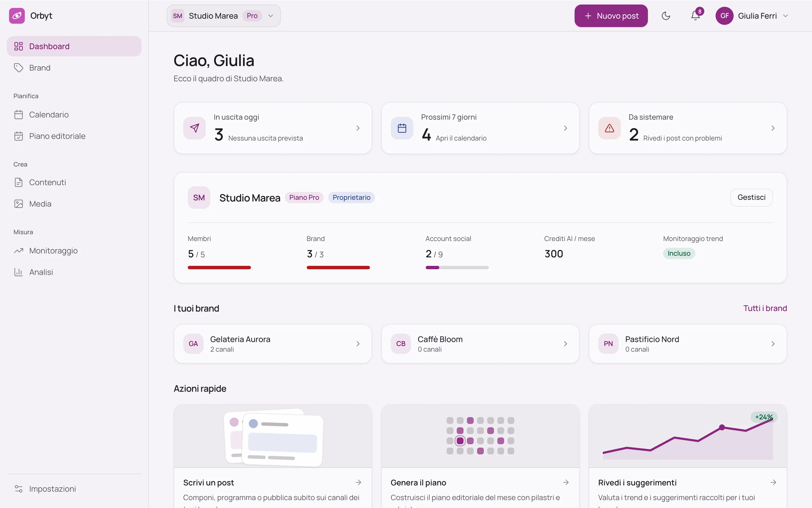Click the Membri 5/5 progress bar
812x508 pixels.
tap(219, 268)
